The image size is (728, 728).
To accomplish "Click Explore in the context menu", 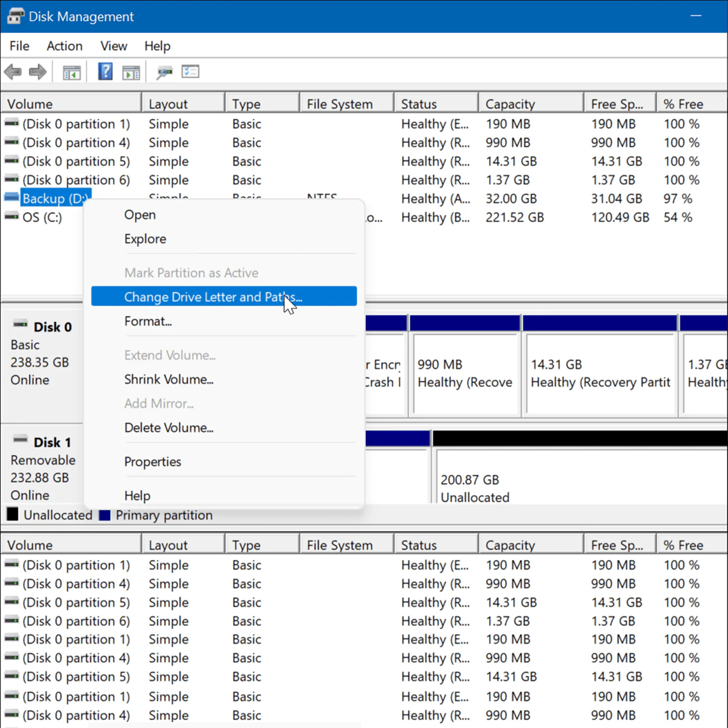I will point(145,239).
